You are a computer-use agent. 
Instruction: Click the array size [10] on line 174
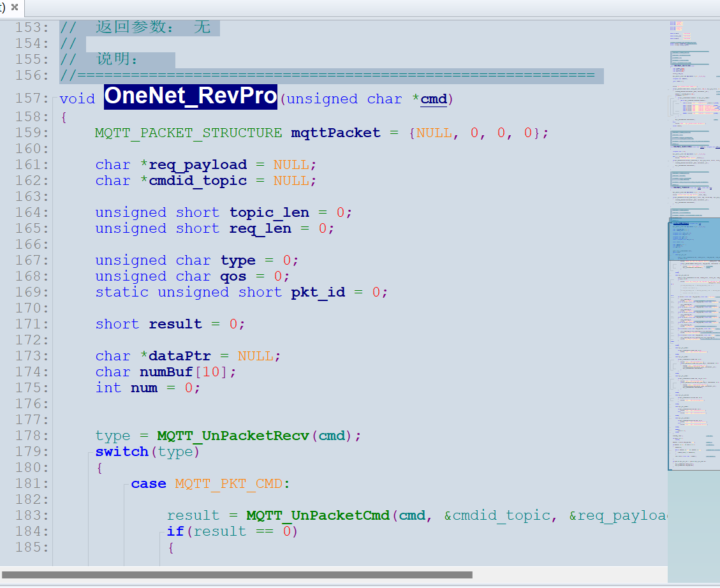point(211,372)
